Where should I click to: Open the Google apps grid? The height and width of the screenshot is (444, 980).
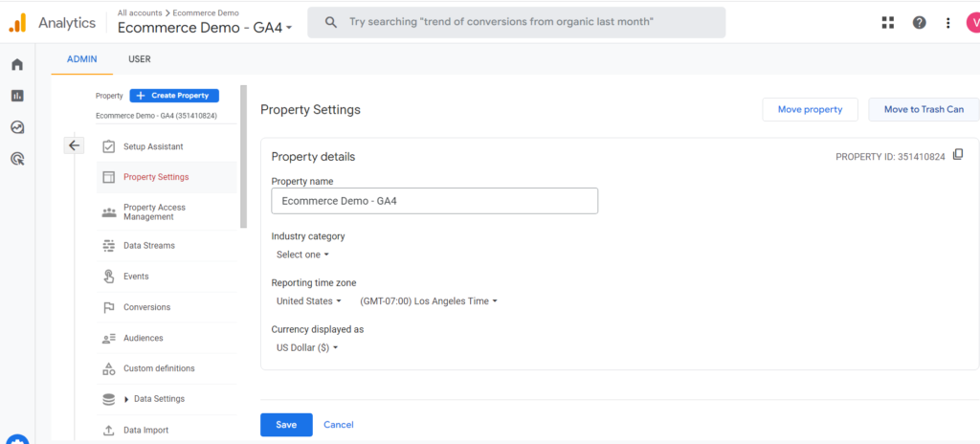(888, 23)
